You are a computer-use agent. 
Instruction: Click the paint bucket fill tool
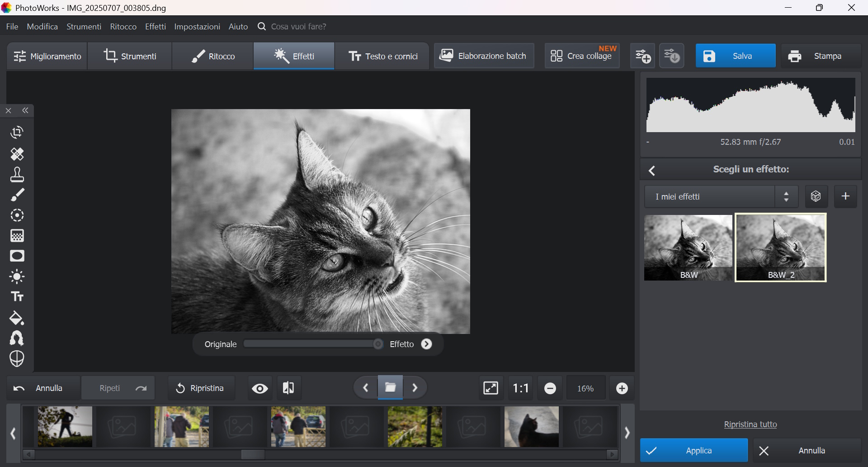[17, 318]
